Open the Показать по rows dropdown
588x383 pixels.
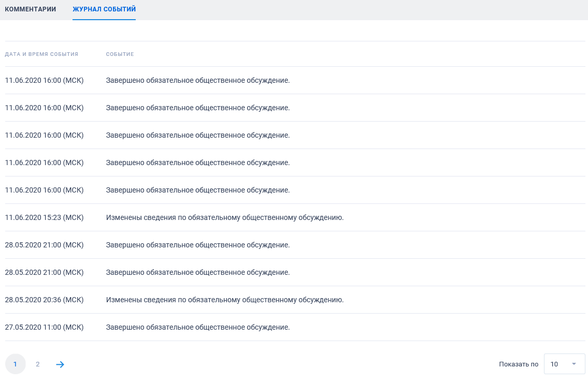(564, 364)
